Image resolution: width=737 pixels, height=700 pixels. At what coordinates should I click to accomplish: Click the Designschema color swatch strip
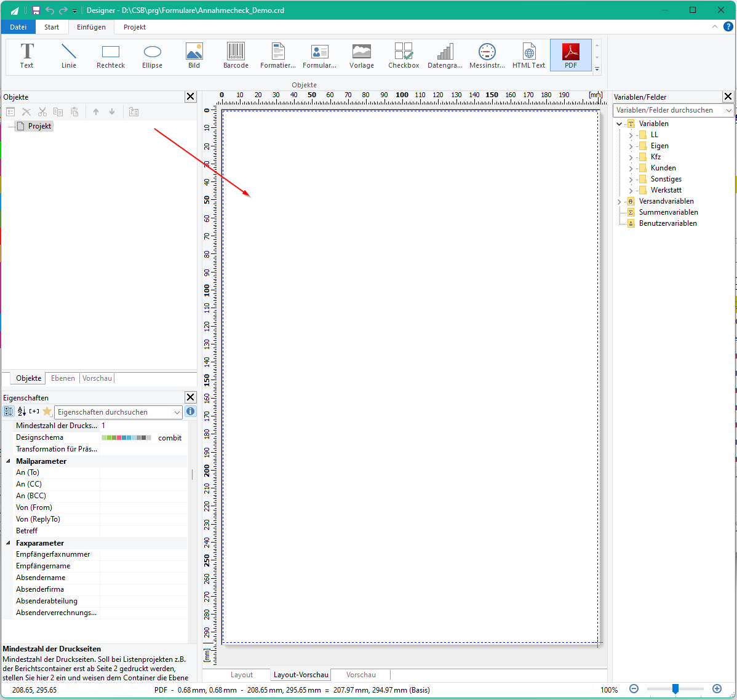[x=127, y=438]
